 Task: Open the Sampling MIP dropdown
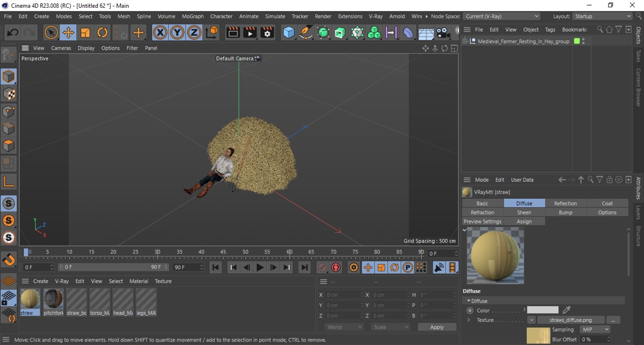point(594,330)
